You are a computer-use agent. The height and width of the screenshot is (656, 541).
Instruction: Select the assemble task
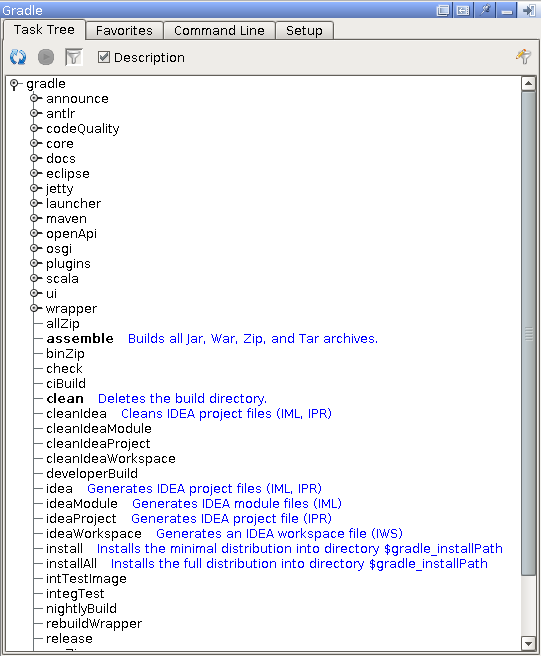click(79, 338)
